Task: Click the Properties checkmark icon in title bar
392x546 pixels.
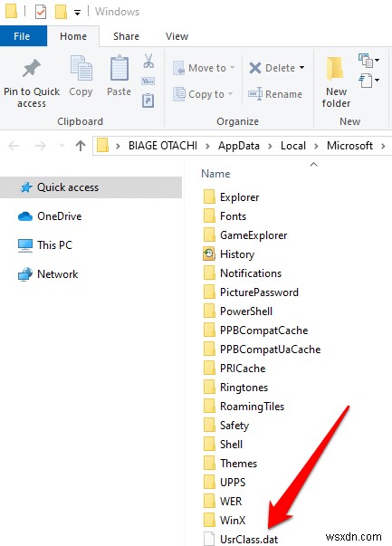Action: click(41, 12)
